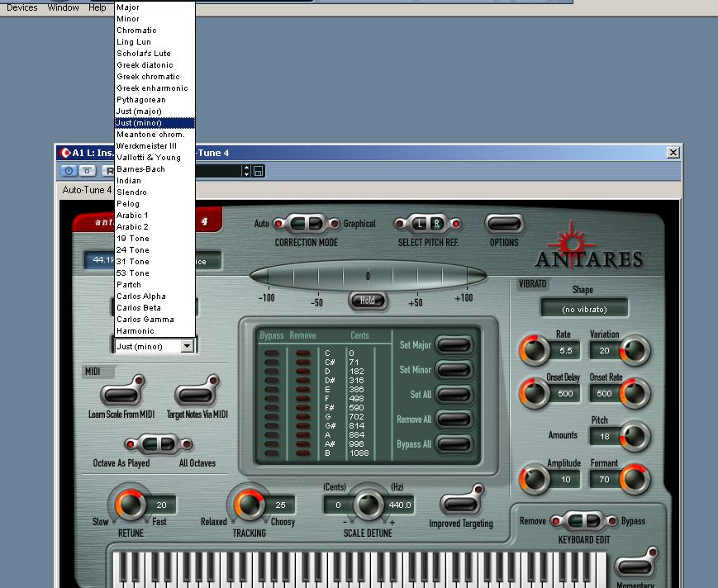
Task: Click the Formant amount knob
Action: [635, 479]
